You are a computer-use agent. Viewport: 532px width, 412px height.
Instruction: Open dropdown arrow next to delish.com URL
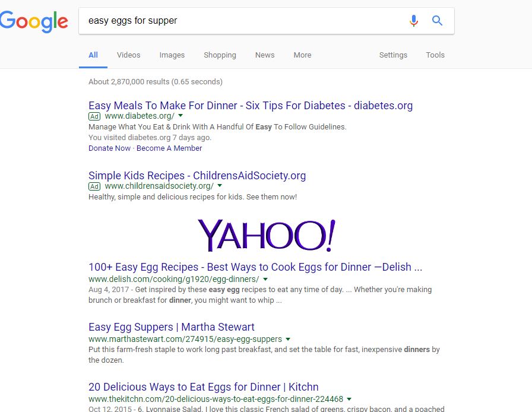click(265, 279)
